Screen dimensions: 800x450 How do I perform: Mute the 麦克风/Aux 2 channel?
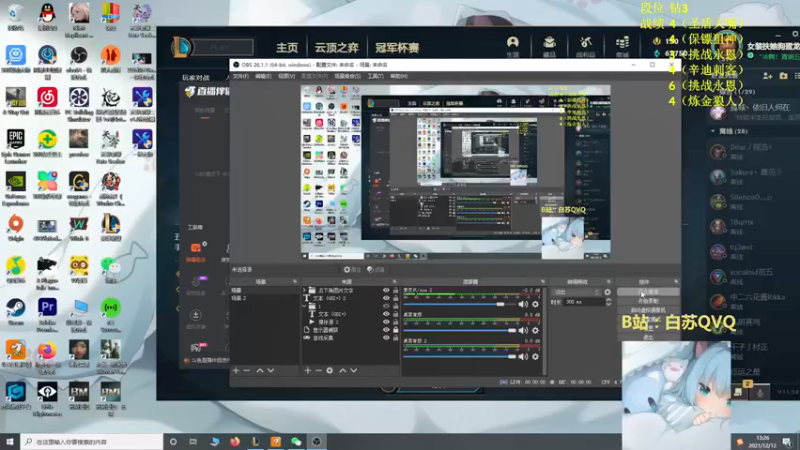[x=523, y=304]
